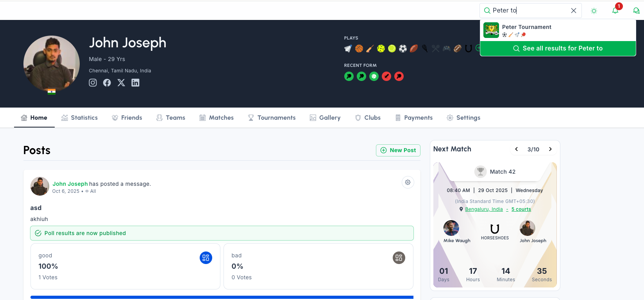This screenshot has height=300, width=644.
Task: Clear the search field with X
Action: 573,11
